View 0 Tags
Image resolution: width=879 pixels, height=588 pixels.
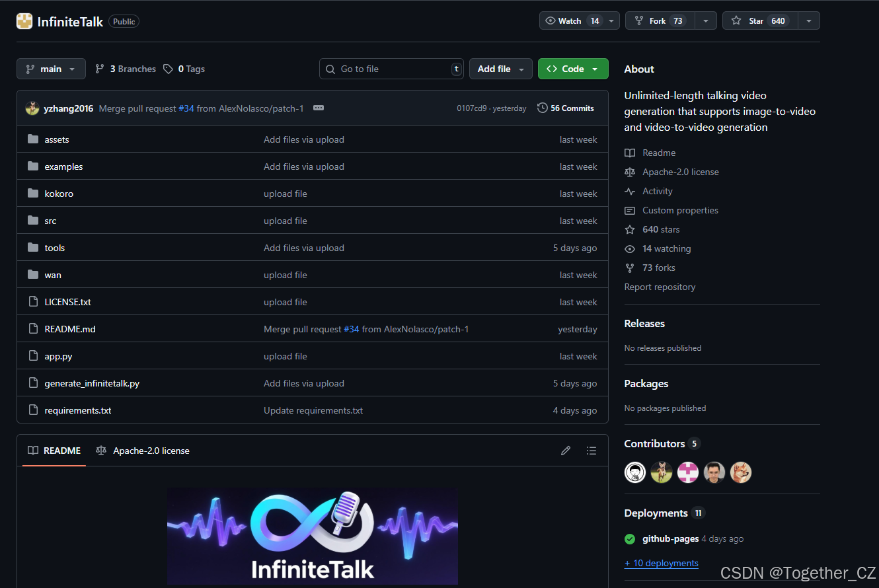pyautogui.click(x=184, y=69)
